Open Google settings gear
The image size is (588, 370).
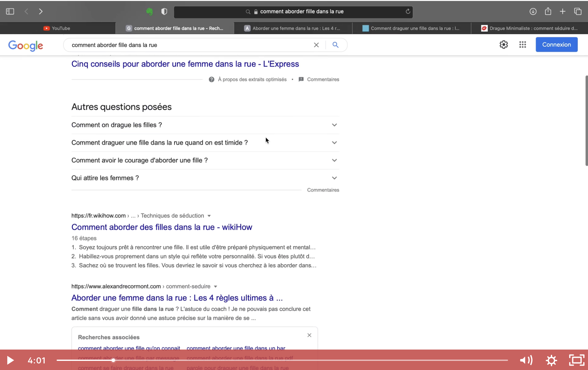[504, 45]
